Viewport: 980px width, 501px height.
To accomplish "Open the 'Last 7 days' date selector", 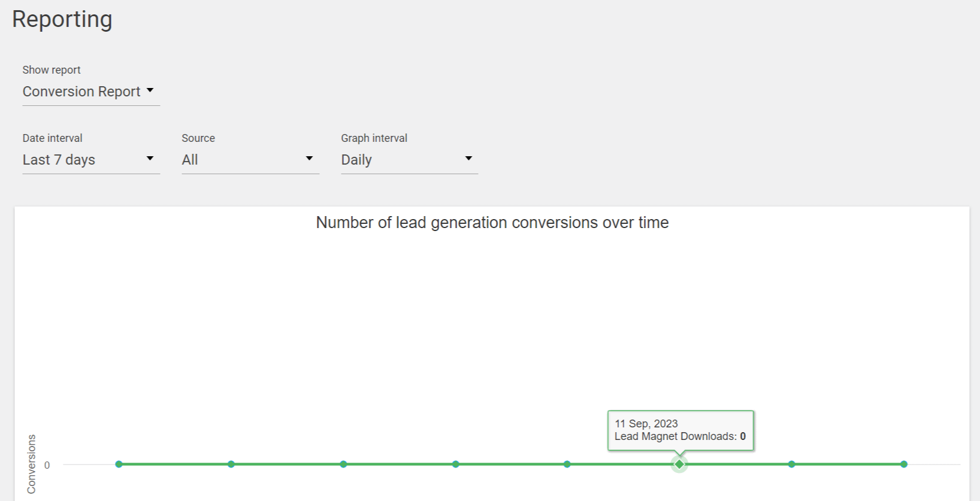I will pos(59,160).
